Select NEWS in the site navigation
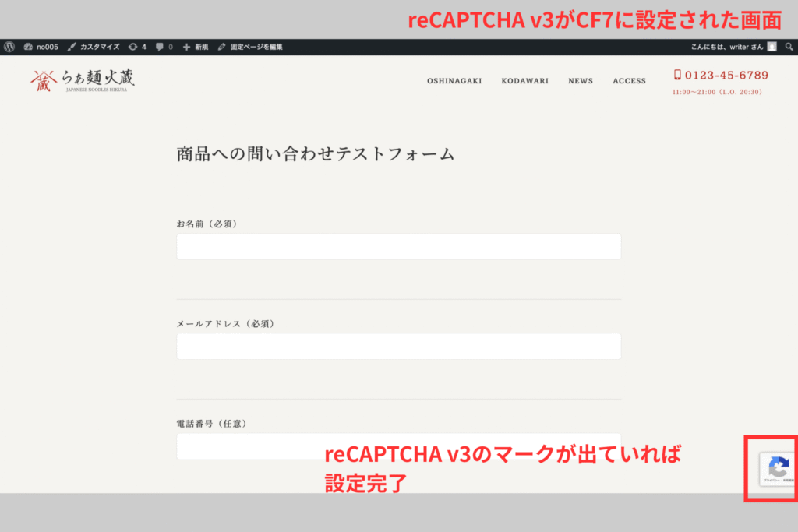798x532 pixels. pyautogui.click(x=580, y=81)
